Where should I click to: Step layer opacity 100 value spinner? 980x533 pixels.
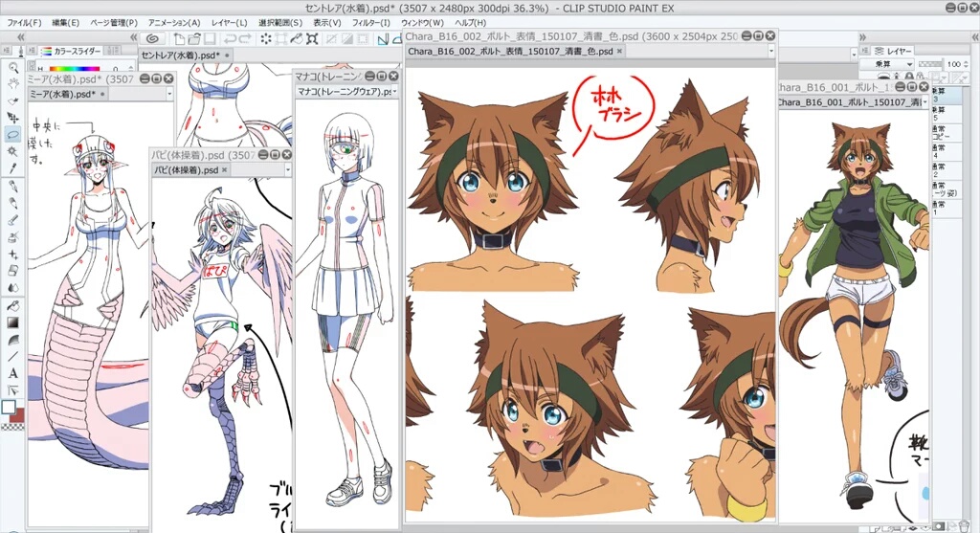tap(967, 64)
